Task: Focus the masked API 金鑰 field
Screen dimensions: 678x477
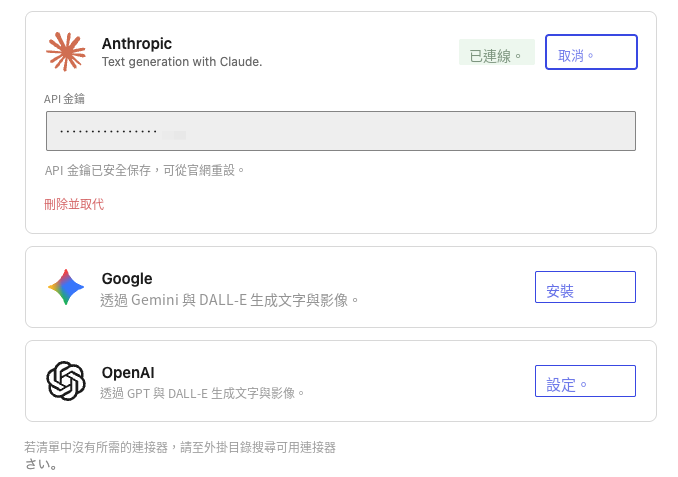Action: [341, 131]
